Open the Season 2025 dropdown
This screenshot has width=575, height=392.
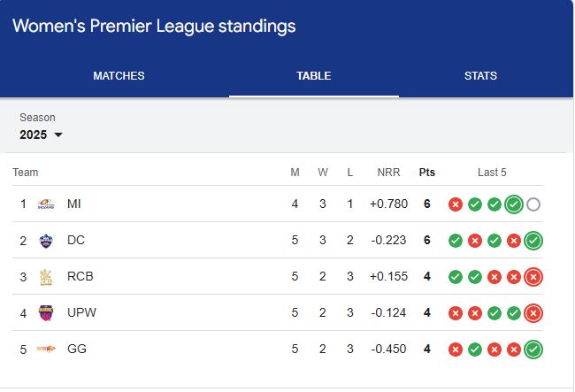[x=41, y=135]
